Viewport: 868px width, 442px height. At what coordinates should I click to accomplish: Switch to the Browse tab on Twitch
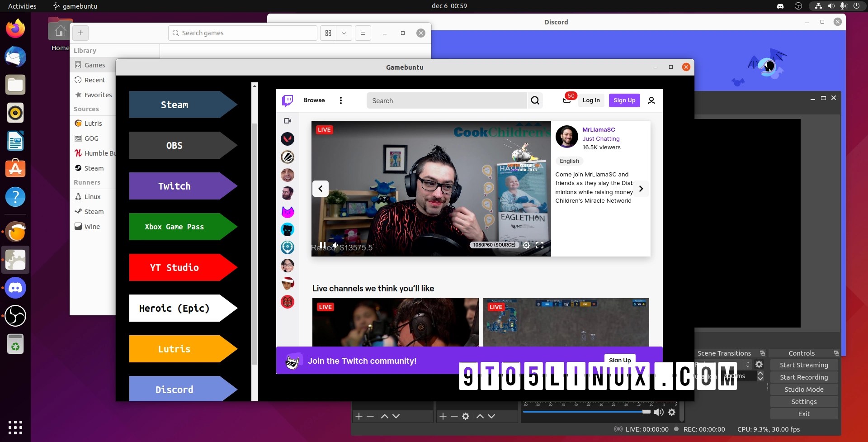coord(314,100)
